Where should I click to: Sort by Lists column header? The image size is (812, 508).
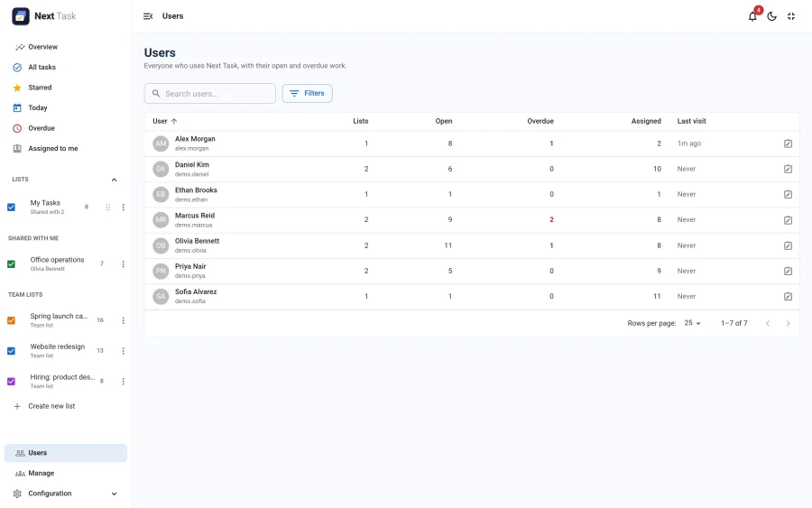(x=360, y=121)
